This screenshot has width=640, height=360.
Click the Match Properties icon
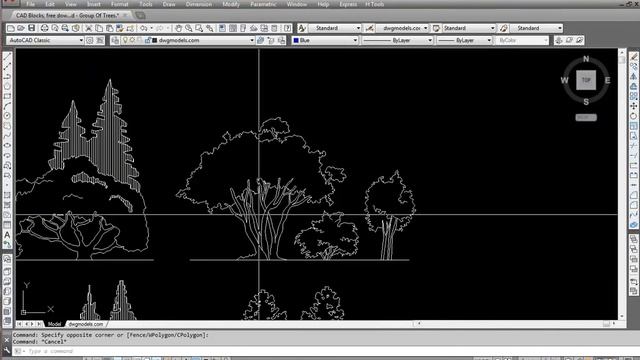[120, 28]
